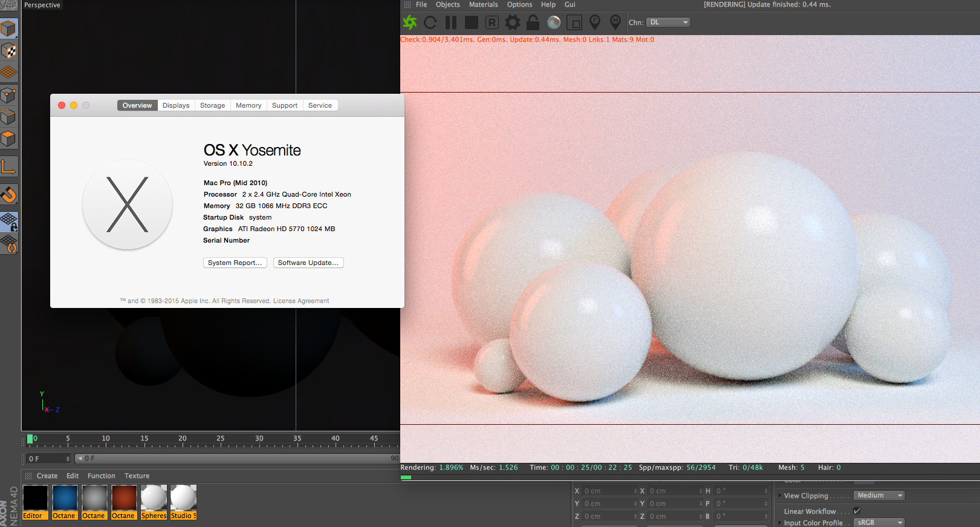Image resolution: width=980 pixels, height=527 pixels.
Task: Select the clay mode sphere icon
Action: (x=554, y=23)
